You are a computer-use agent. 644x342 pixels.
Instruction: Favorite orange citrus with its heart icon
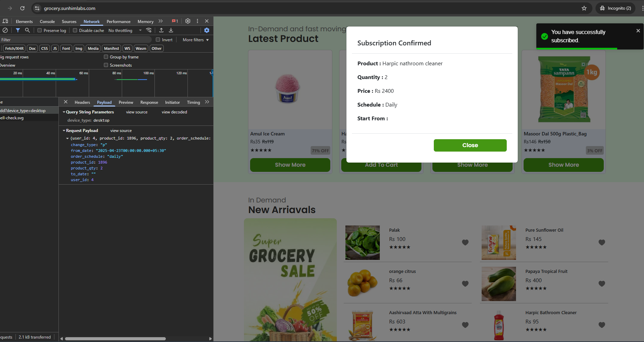click(465, 284)
